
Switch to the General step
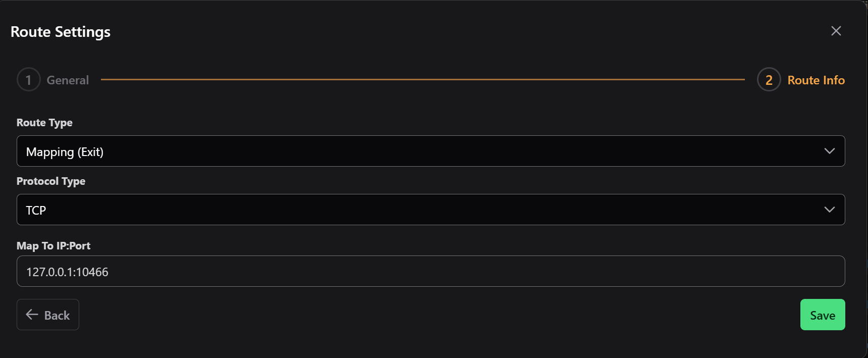point(67,80)
